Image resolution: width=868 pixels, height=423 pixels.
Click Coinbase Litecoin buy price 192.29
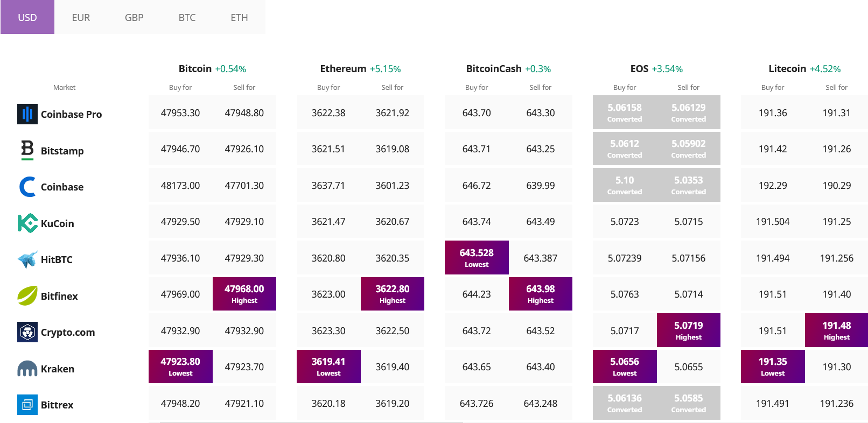tap(773, 186)
